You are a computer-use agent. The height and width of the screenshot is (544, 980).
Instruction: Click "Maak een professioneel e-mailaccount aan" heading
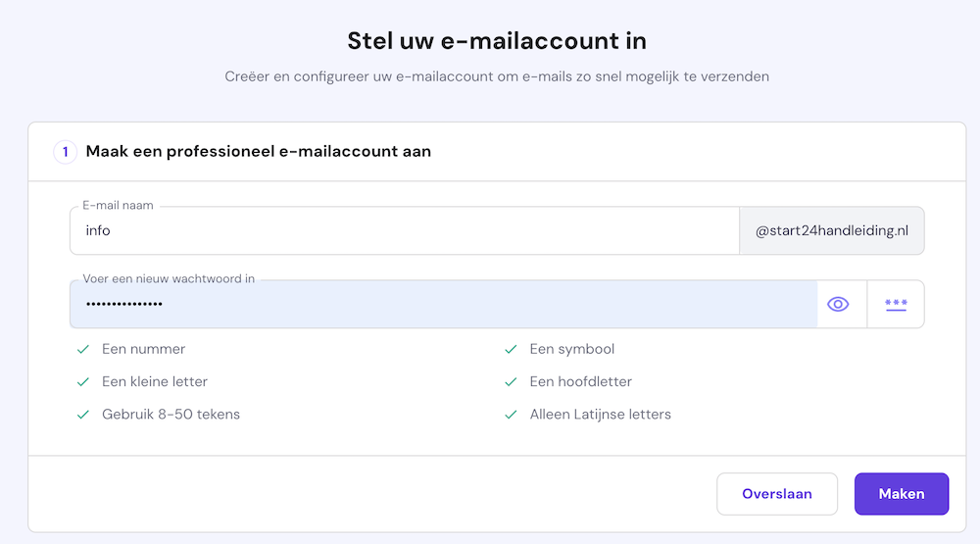(x=259, y=152)
